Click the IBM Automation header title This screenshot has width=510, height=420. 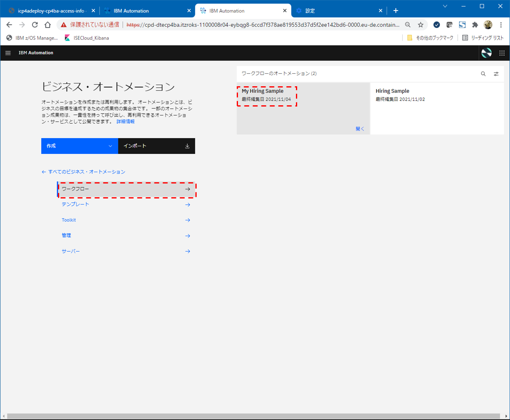pyautogui.click(x=36, y=53)
